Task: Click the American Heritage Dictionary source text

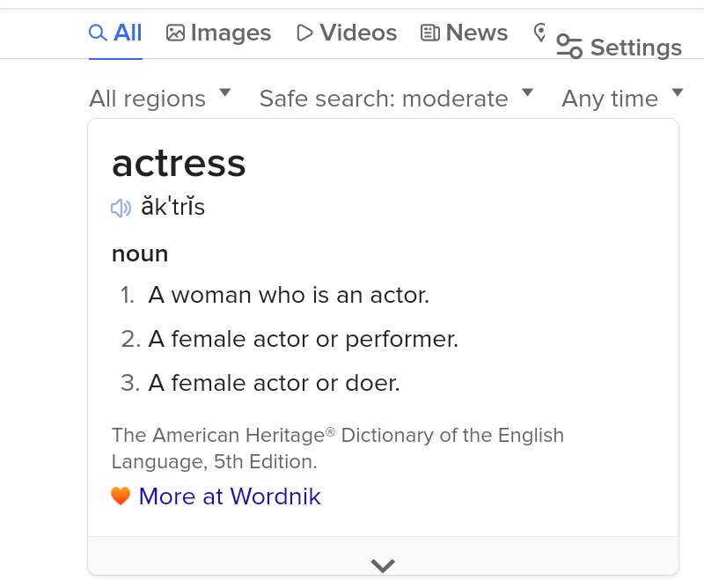Action: coord(337,448)
